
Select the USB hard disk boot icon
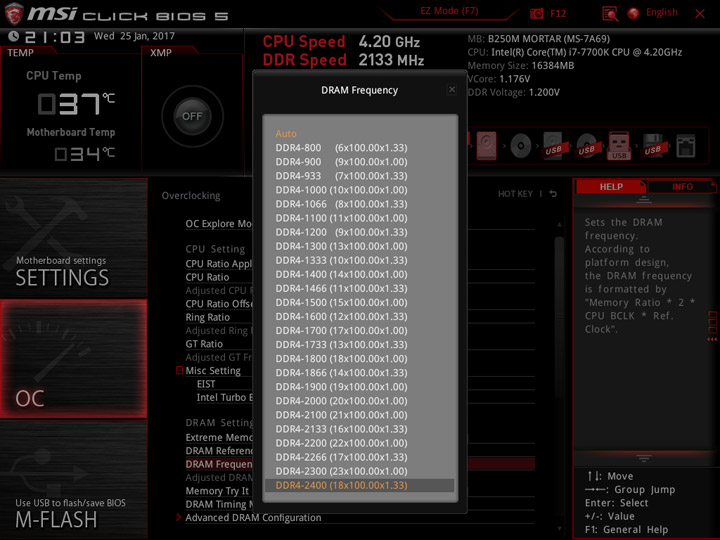[553, 146]
